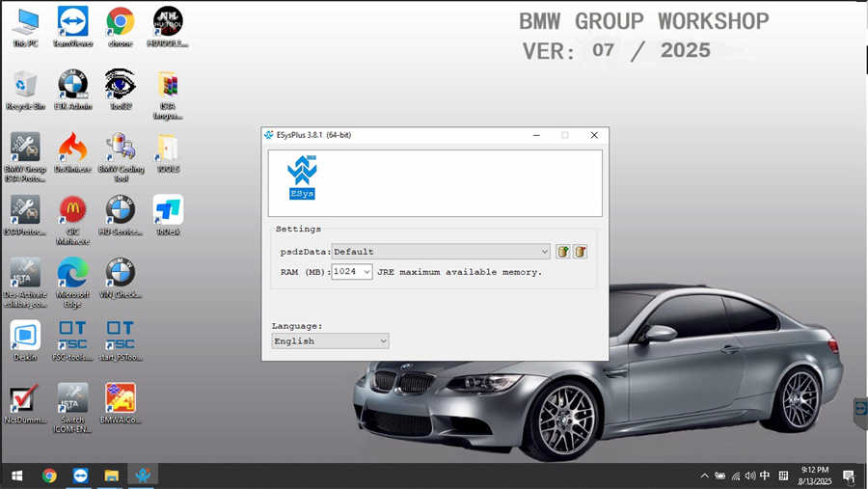Viewport: 868px width, 489px height.
Task: Launch the ESys icon in ESysPlus window
Action: pyautogui.click(x=302, y=177)
